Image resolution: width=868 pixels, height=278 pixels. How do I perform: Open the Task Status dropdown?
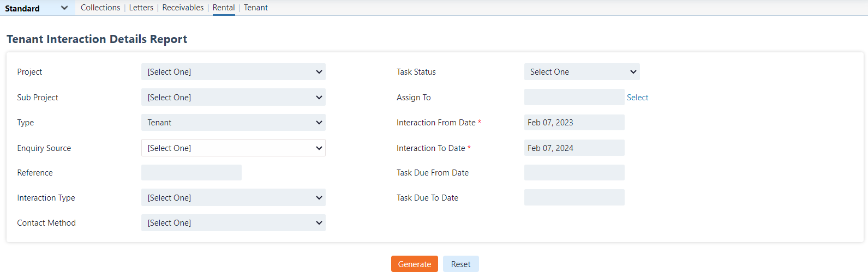click(x=582, y=72)
